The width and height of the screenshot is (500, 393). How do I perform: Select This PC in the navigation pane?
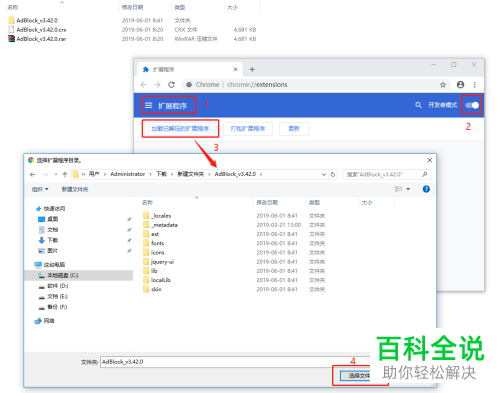pyautogui.click(x=50, y=265)
